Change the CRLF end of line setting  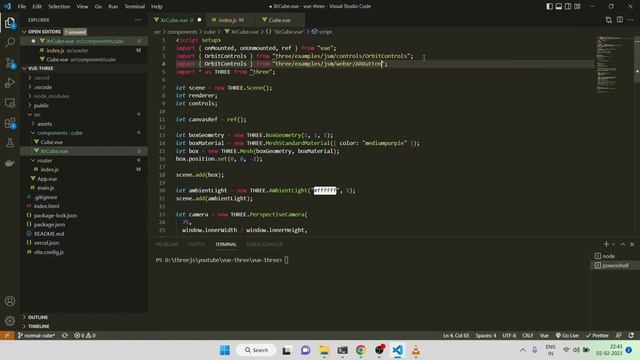pyautogui.click(x=528, y=336)
